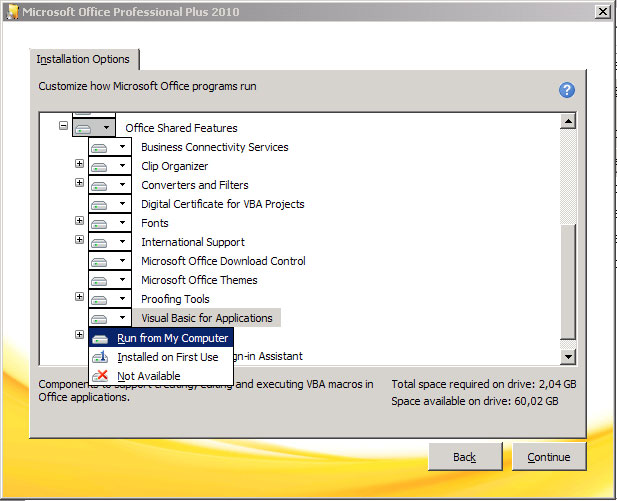This screenshot has height=501, width=617.
Task: Click the Run from My Computer drive icon
Action: click(x=100, y=338)
